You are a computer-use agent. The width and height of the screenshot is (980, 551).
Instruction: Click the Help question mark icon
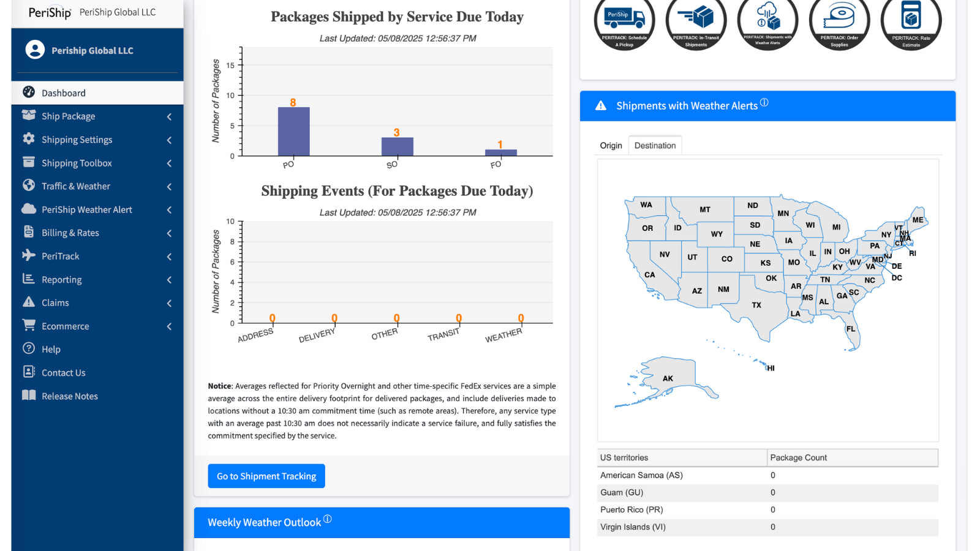click(x=29, y=348)
